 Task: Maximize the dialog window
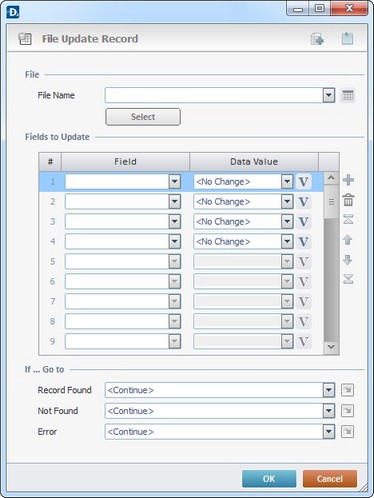tap(320, 8)
